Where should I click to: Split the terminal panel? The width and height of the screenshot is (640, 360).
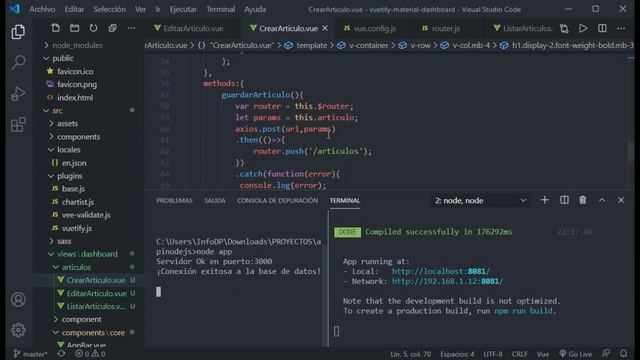(x=564, y=200)
